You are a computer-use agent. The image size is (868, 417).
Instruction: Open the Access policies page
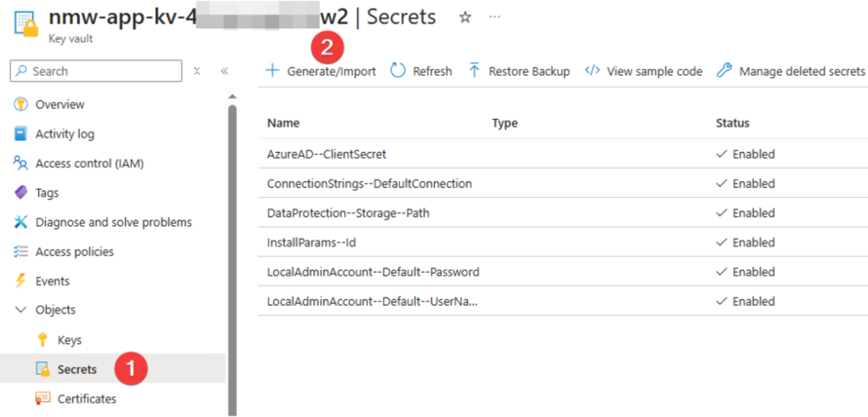75,251
